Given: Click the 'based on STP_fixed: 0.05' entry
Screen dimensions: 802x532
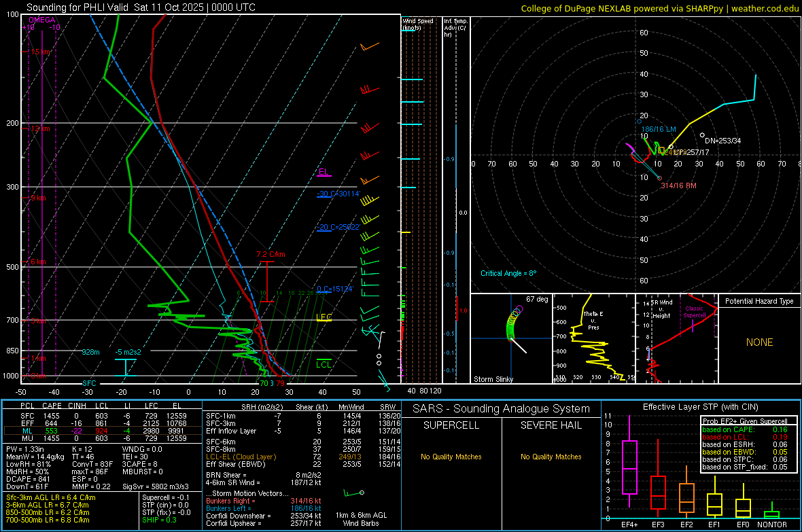Looking at the screenshot, I should (745, 467).
